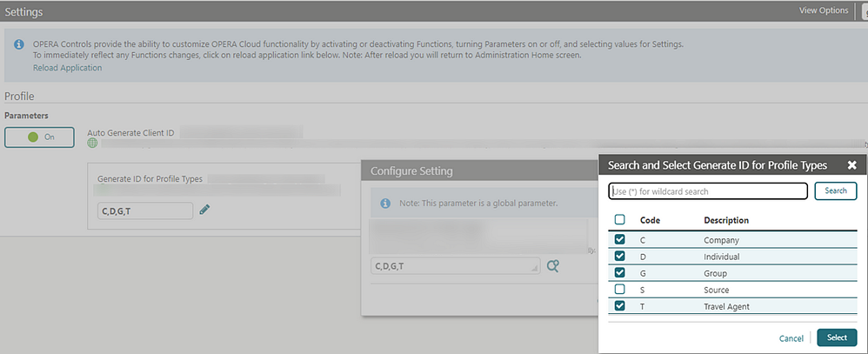Click code T in the list
This screenshot has height=354, width=868.
642,306
